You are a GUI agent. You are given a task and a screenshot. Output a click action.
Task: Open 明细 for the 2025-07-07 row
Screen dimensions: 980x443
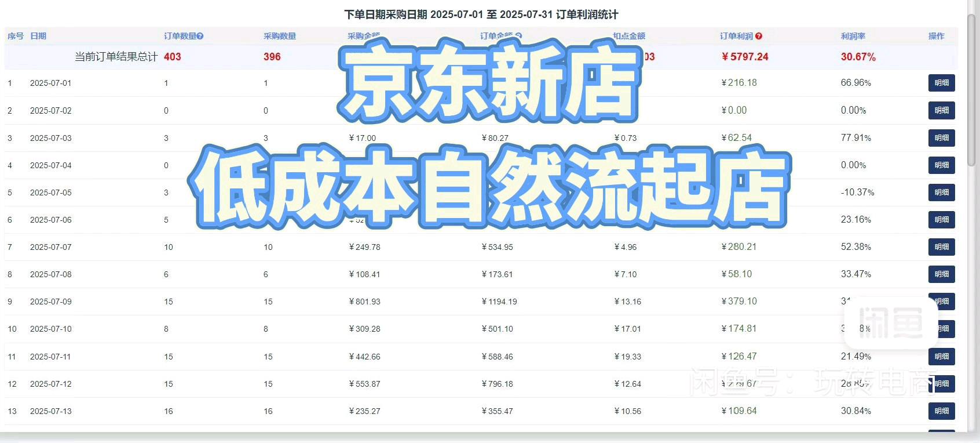(941, 247)
